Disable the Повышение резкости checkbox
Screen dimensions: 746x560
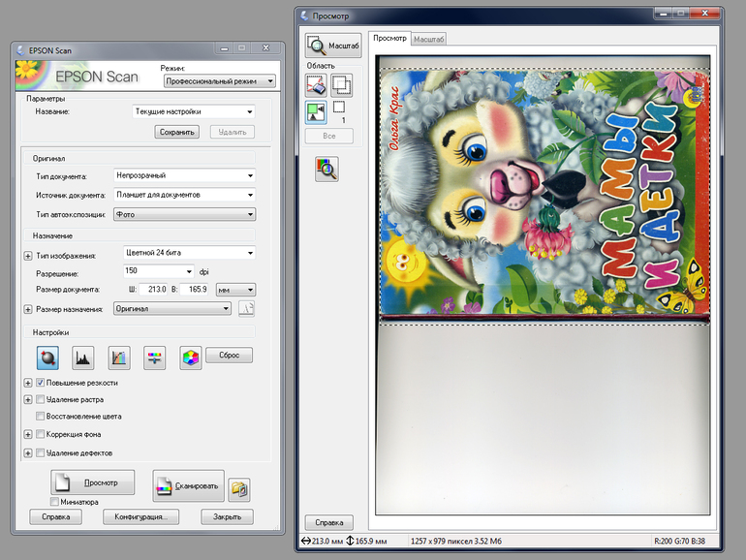[x=41, y=383]
